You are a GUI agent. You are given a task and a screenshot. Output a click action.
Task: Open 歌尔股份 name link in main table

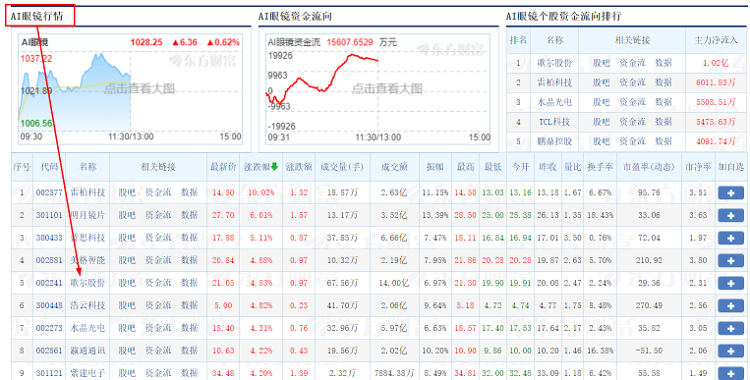pos(88,283)
